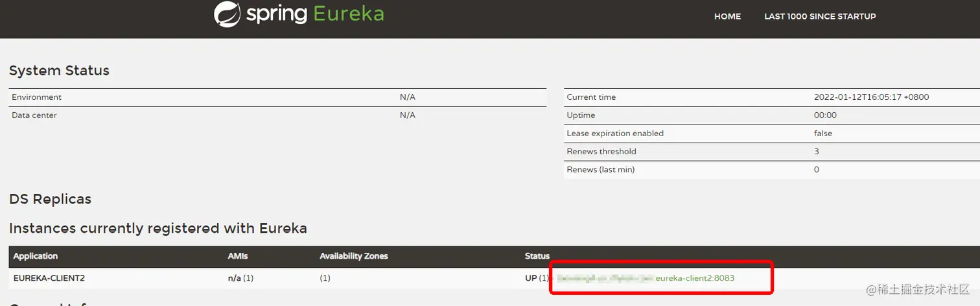Click the Environment row label

click(x=37, y=97)
